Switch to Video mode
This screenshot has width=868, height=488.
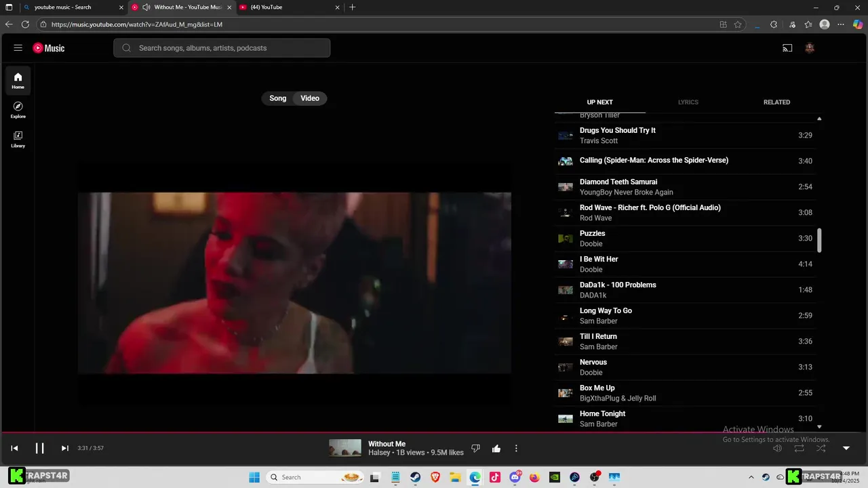tap(310, 98)
